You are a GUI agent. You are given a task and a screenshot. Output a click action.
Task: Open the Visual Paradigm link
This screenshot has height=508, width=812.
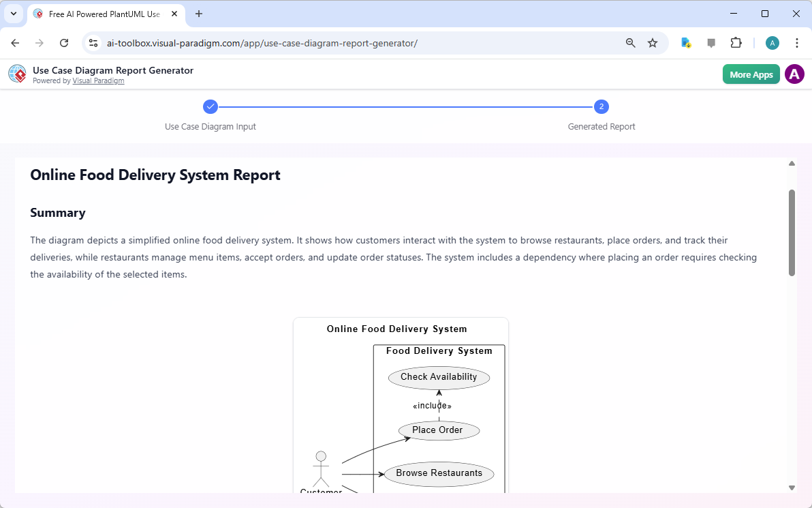click(x=98, y=80)
